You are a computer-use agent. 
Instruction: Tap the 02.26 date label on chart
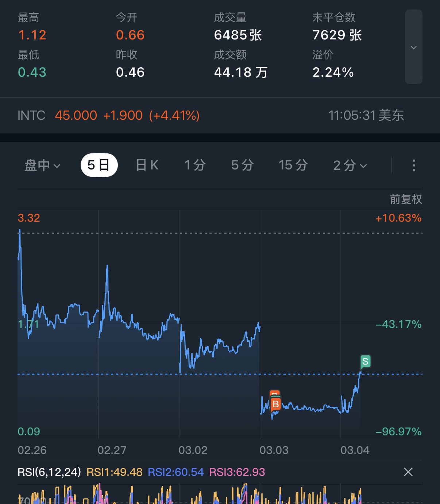pyautogui.click(x=32, y=450)
